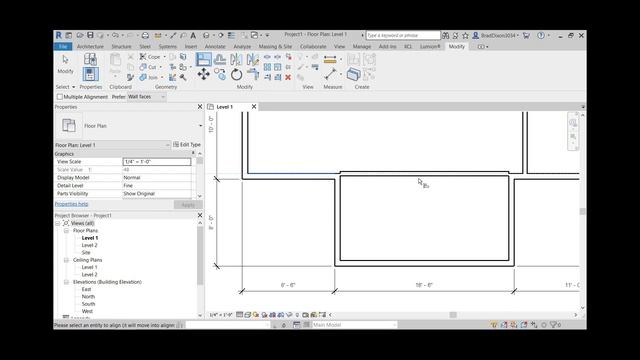Pick the Copy tool with circles icon
The width and height of the screenshot is (640, 360).
(x=220, y=74)
